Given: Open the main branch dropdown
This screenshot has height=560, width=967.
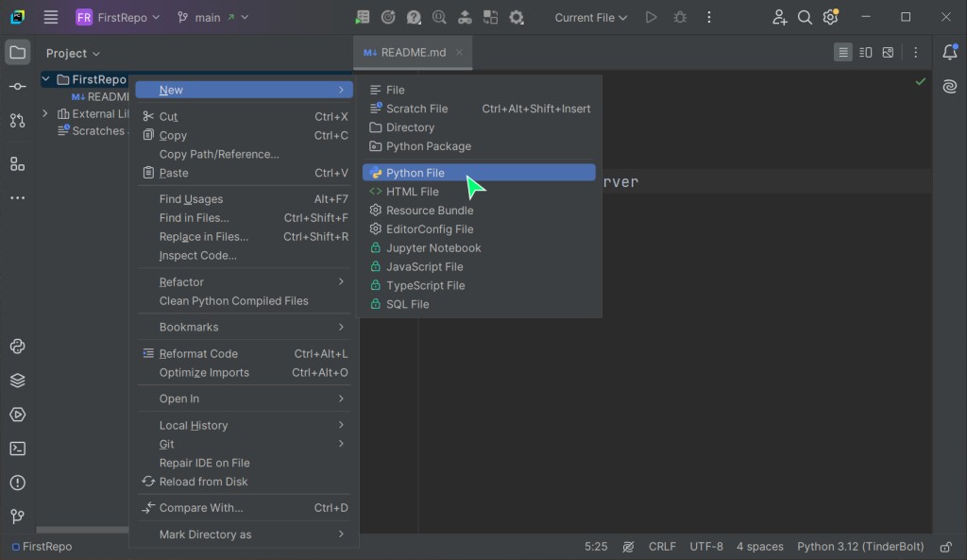Looking at the screenshot, I should pos(212,17).
